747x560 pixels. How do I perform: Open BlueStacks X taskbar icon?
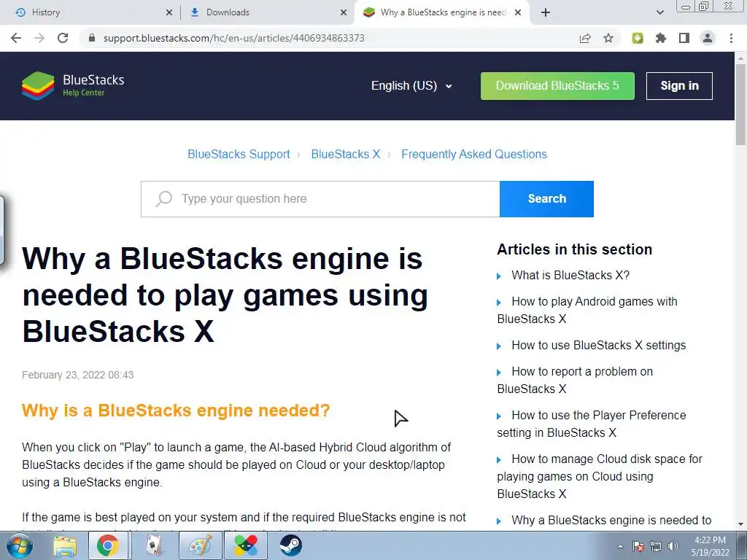246,545
